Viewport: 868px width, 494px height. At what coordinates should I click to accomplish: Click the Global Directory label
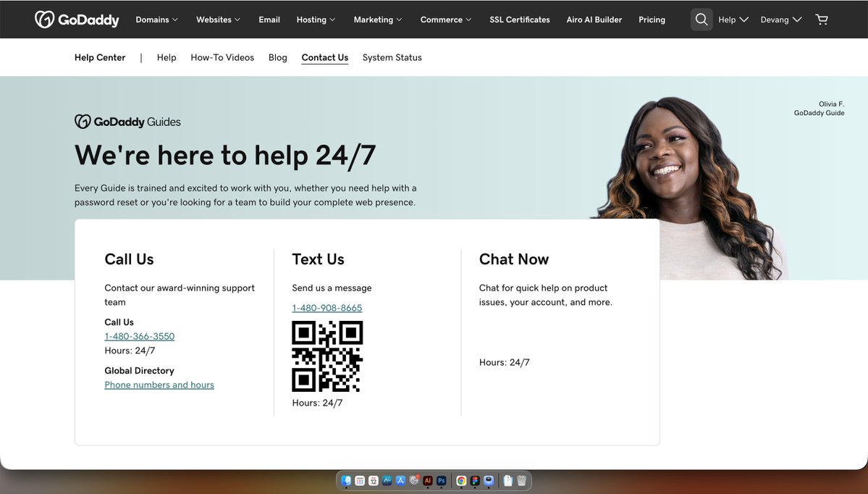tap(139, 371)
